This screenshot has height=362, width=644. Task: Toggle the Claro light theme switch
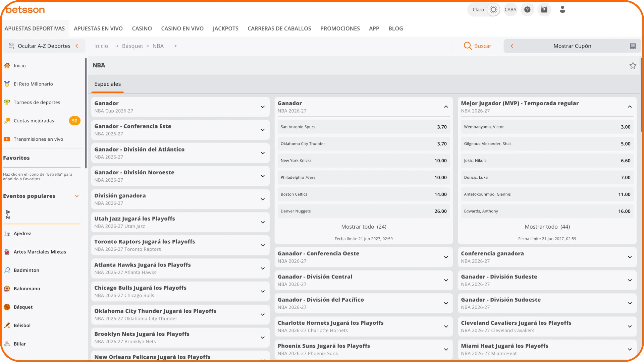pyautogui.click(x=493, y=10)
